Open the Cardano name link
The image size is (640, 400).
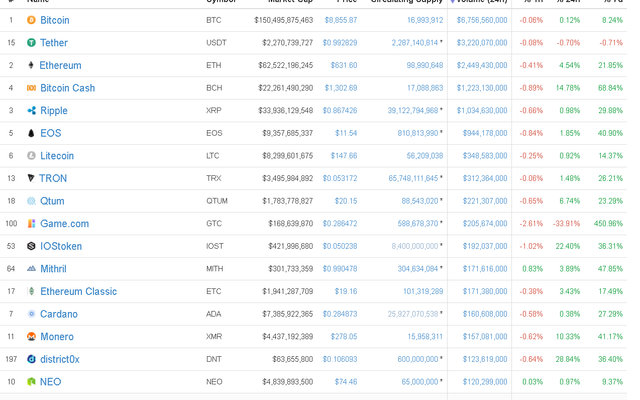click(59, 314)
